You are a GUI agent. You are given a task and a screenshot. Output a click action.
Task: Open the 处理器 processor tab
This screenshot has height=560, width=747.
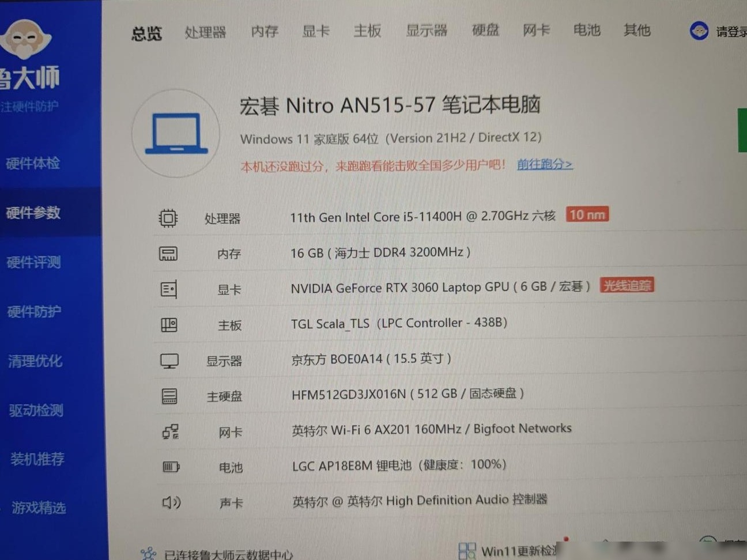205,32
